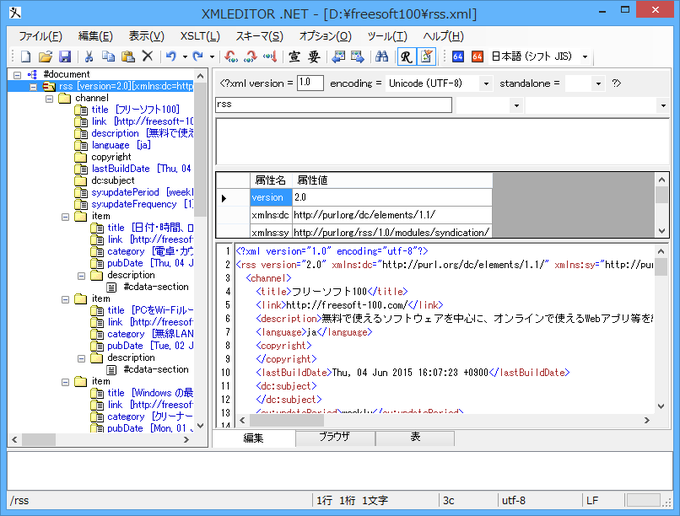680x516 pixels.
Task: Cut selection with the scissors icon
Action: click(x=89, y=56)
